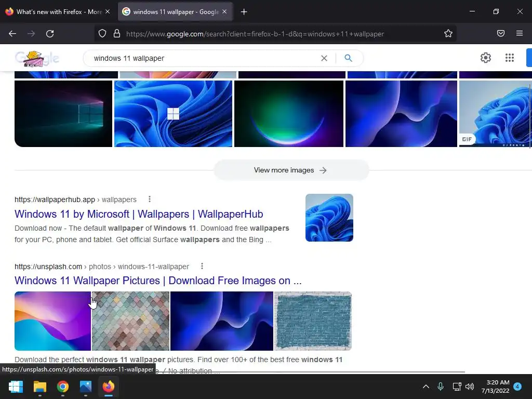The width and height of the screenshot is (532, 399).
Task: Open options for wallpaperhub.app result
Action: 150,199
